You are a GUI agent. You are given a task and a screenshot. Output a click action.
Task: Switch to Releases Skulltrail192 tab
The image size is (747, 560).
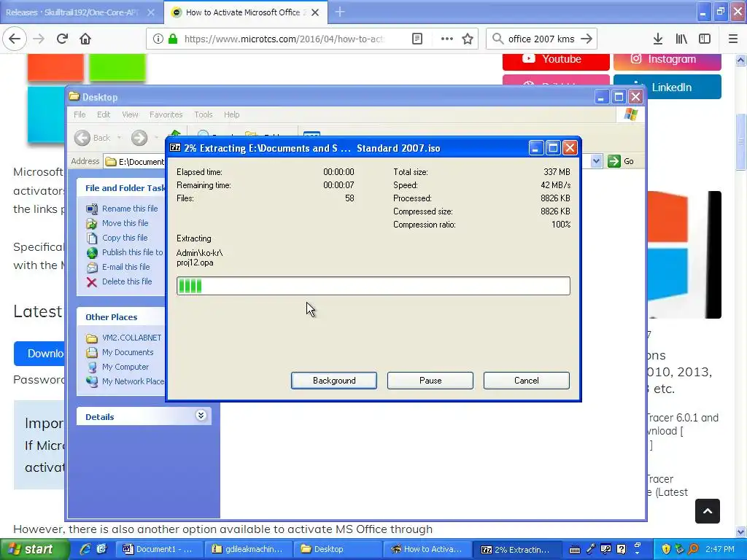[72, 12]
